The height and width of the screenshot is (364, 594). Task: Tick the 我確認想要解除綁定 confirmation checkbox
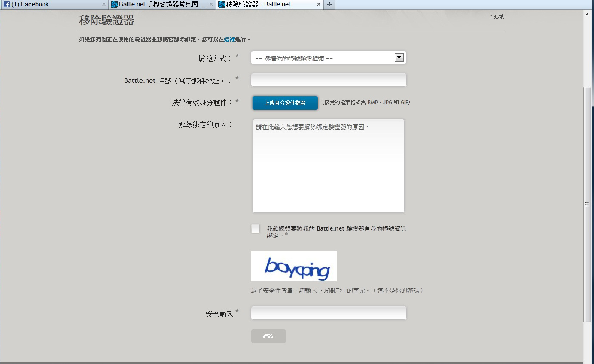pyautogui.click(x=256, y=228)
